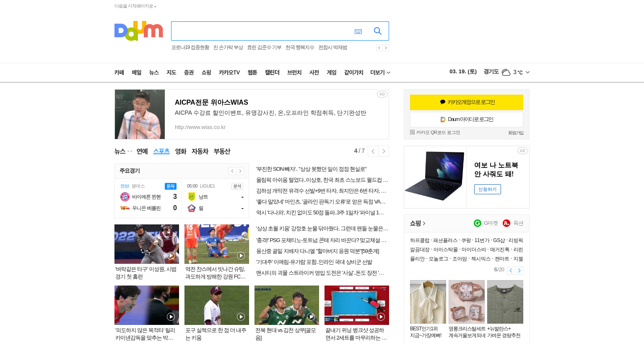Screen dimensions: 644x345
Task: Play the 이성원 홈런 baseball video
Action: [171, 255]
